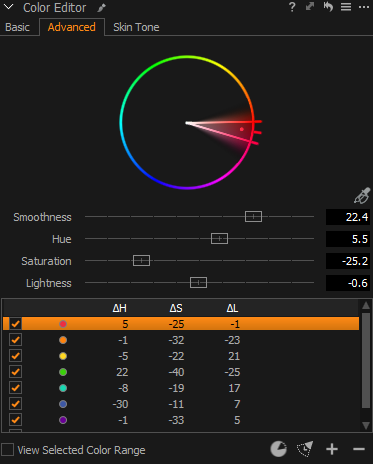The width and height of the screenshot is (373, 464).
Task: Click the Saturation slider handle
Action: coord(141,261)
